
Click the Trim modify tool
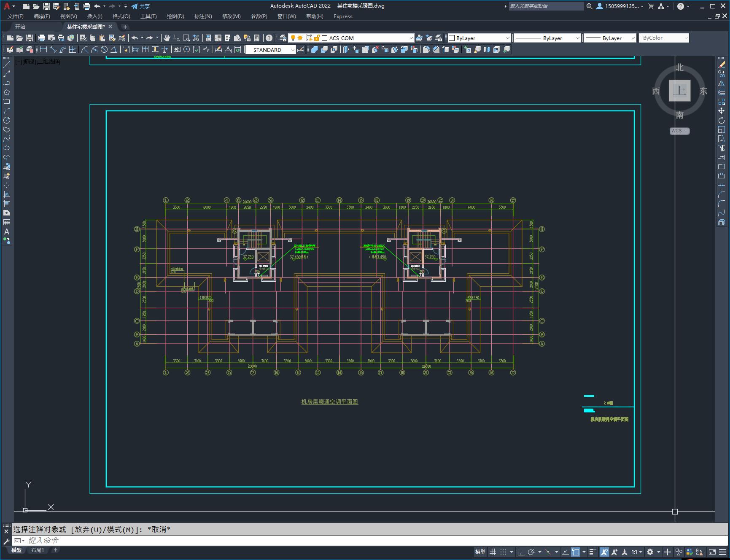pos(722,148)
